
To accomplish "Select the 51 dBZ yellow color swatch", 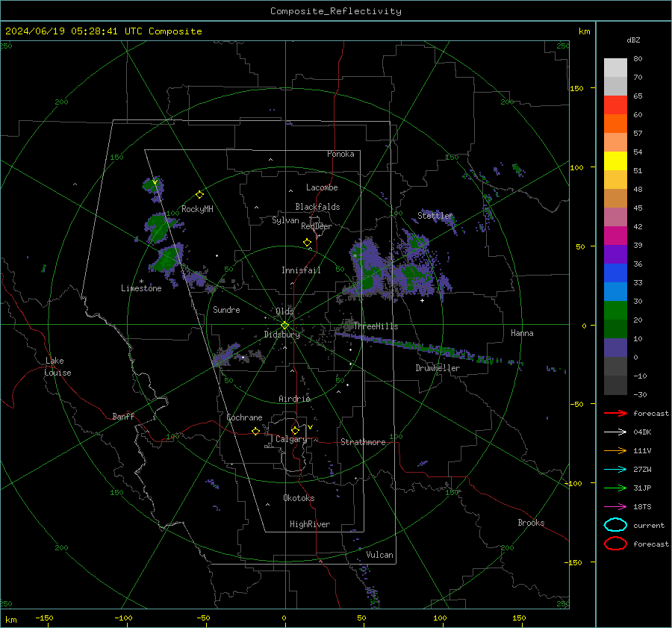I will coord(615,161).
